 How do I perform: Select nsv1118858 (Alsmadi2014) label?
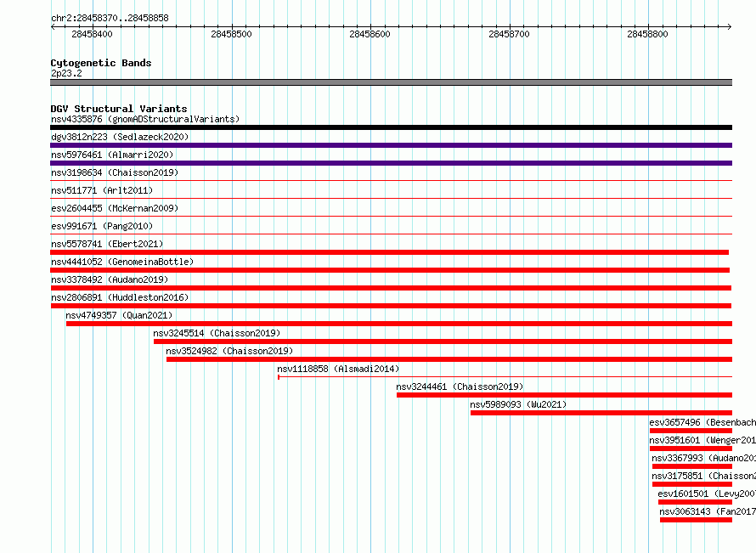(x=338, y=369)
